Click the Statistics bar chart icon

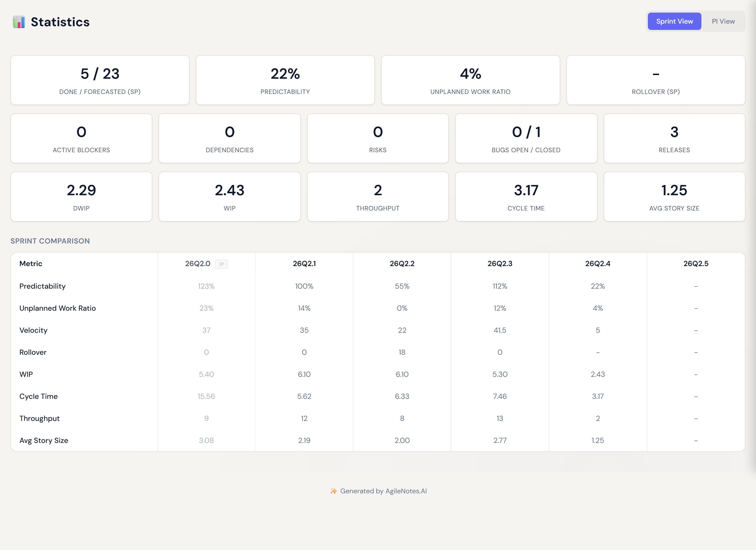[x=19, y=22]
